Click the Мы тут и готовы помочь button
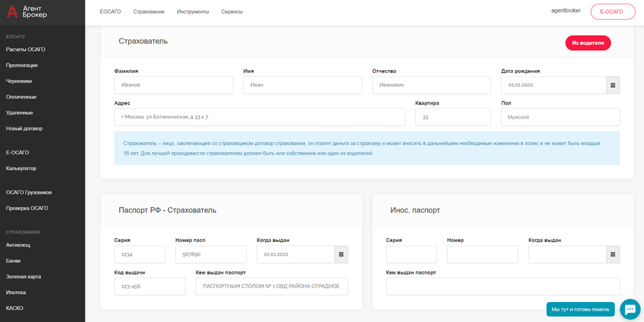The height and width of the screenshot is (322, 644). (580, 309)
